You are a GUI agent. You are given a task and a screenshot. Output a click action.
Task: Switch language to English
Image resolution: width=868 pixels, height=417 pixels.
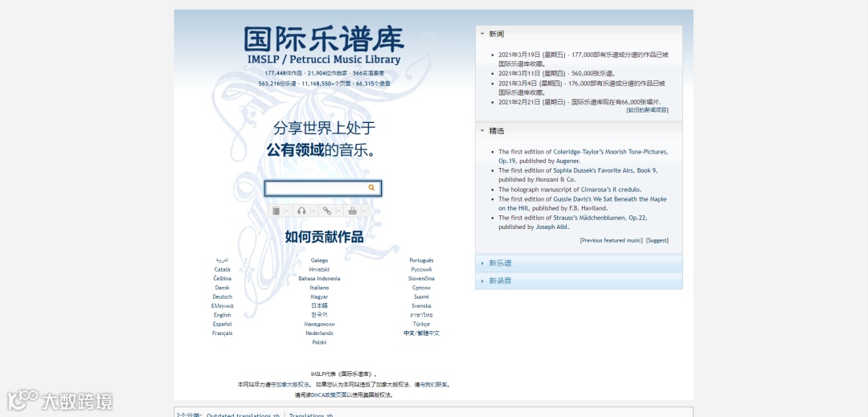coord(222,315)
